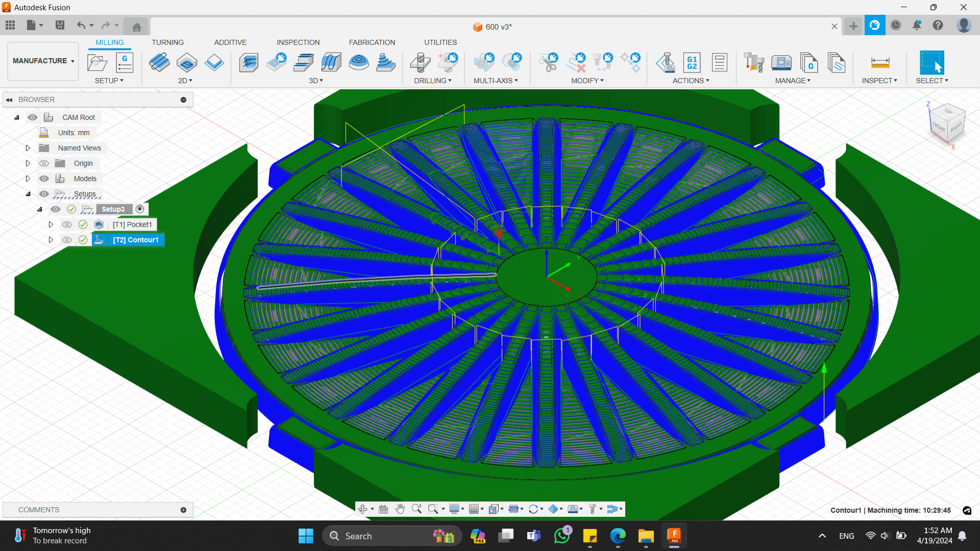Screen dimensions: 980x551
Task: Select the Hole Recognition tool
Action: pos(448,63)
